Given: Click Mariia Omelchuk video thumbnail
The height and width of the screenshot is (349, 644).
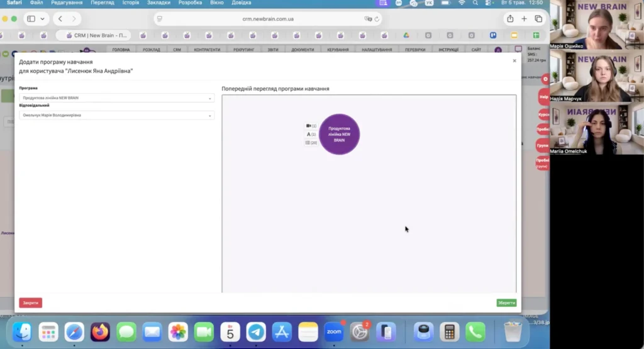Looking at the screenshot, I should (x=597, y=128).
